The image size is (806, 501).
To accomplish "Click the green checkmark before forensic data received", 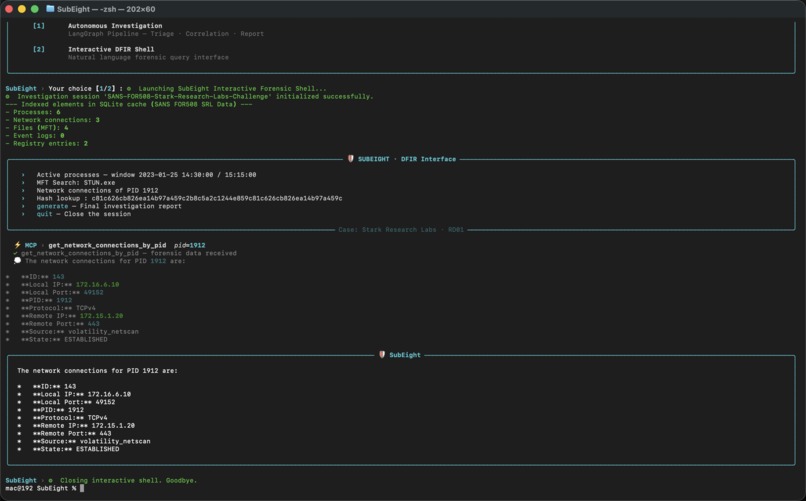I will (x=16, y=253).
